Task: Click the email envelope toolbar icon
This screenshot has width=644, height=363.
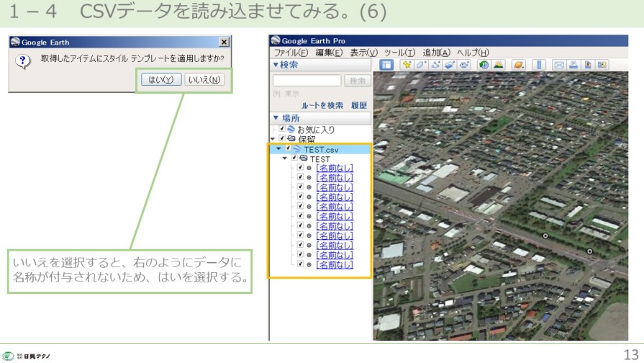Action: pos(559,65)
